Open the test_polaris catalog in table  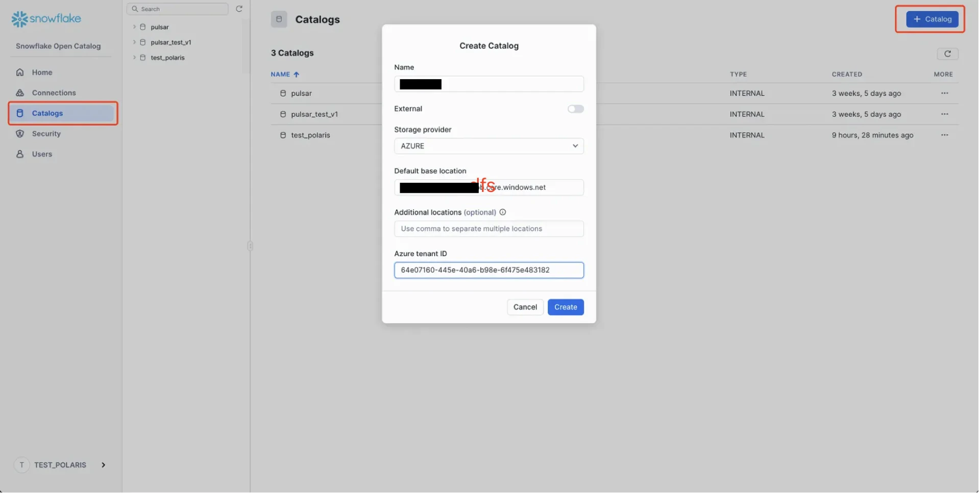click(310, 135)
